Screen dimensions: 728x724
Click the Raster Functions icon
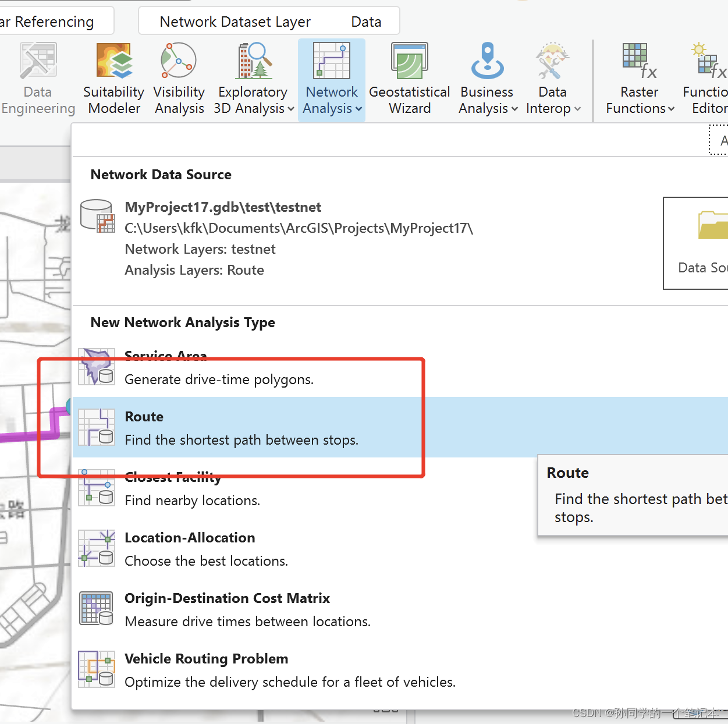pos(639,61)
